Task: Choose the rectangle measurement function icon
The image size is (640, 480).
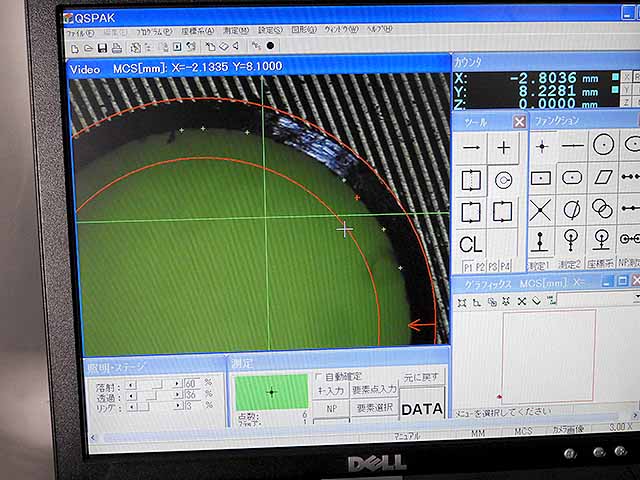Action: point(541,178)
